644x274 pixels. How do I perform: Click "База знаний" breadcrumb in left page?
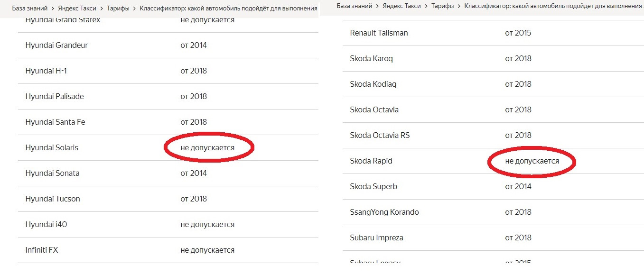tap(31, 9)
